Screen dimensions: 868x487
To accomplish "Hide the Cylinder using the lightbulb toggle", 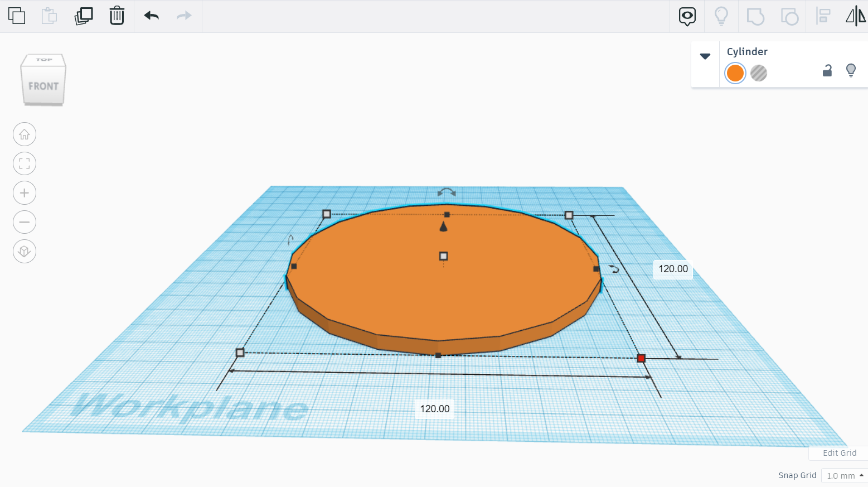I will point(851,71).
